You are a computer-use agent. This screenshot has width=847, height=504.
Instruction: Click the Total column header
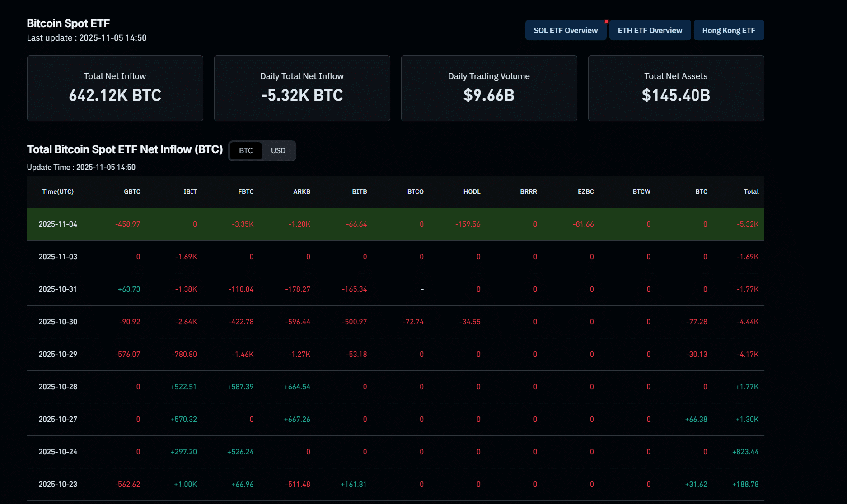(751, 191)
